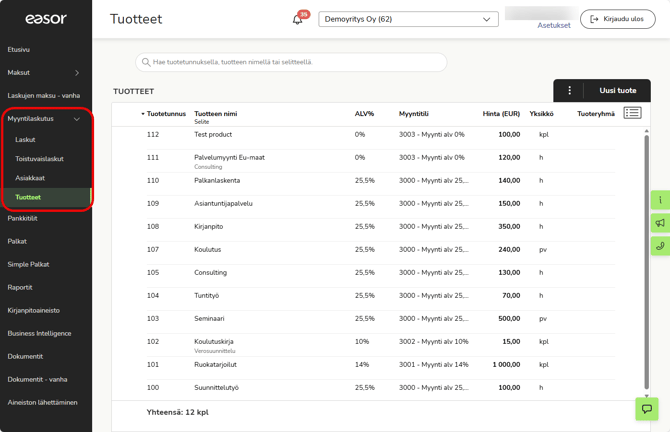670x432 pixels.
Task: Click the green phone contact icon
Action: click(660, 246)
